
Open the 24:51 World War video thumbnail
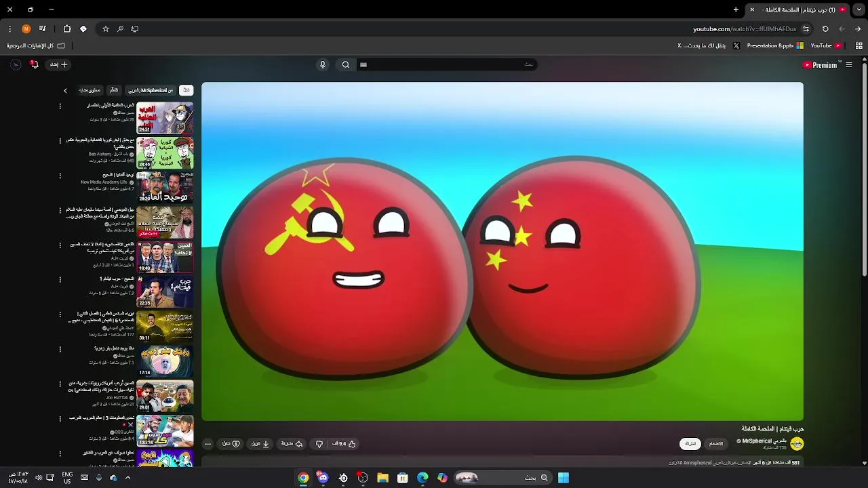[x=165, y=118]
